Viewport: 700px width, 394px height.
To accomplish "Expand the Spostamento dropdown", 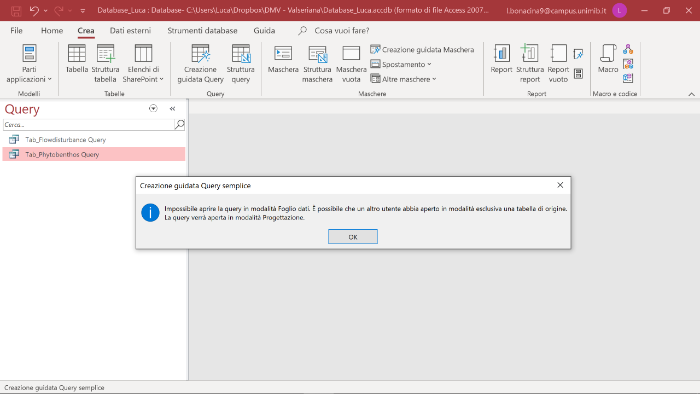I will (401, 64).
